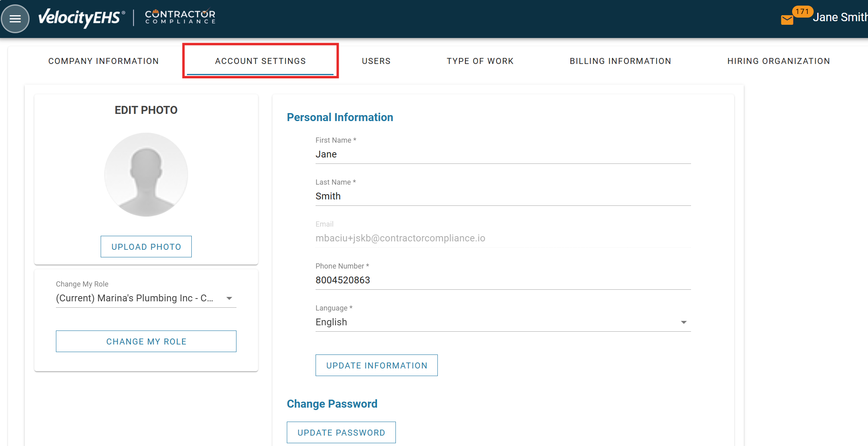
Task: Click the Change My Role button
Action: pos(146,341)
